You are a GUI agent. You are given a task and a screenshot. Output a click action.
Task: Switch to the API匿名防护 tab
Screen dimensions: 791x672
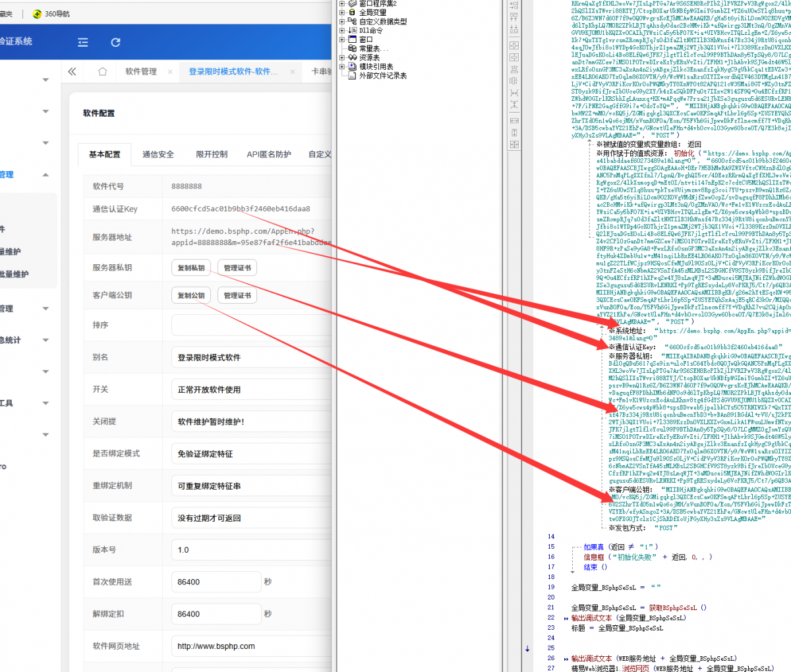click(269, 154)
